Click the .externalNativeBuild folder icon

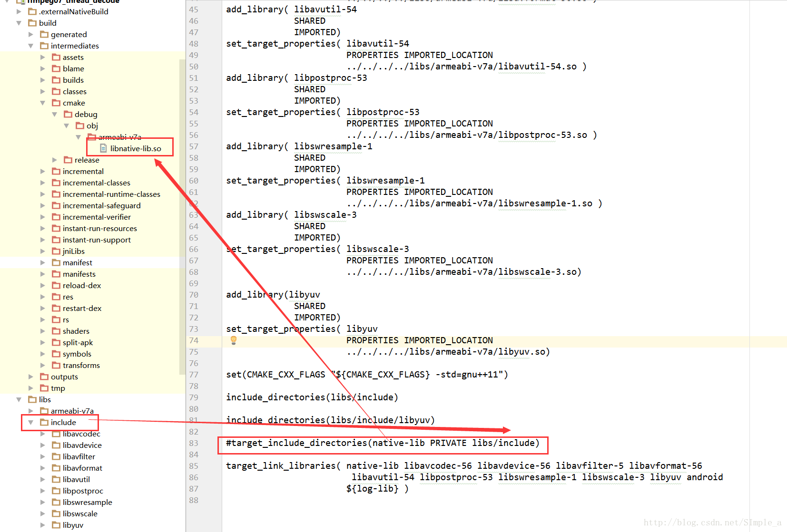coord(32,11)
